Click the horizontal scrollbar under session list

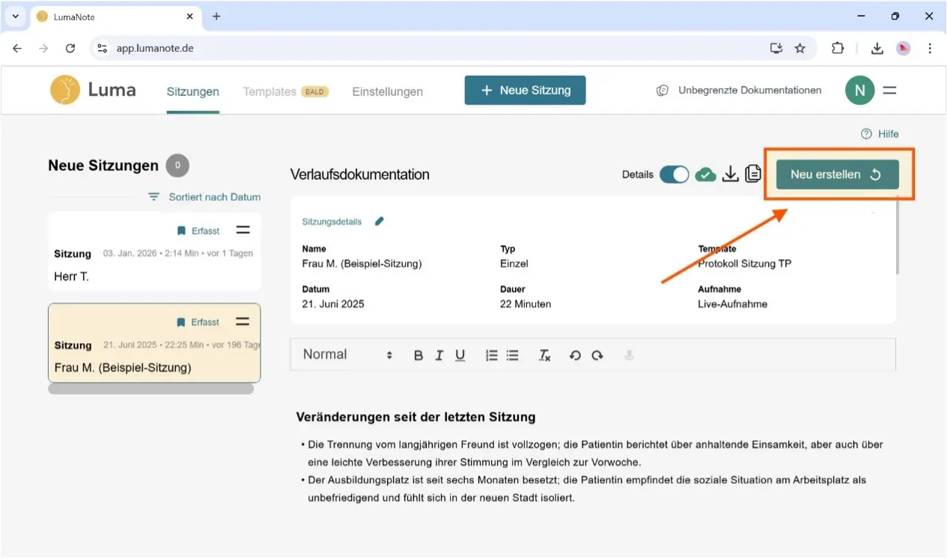click(150, 389)
